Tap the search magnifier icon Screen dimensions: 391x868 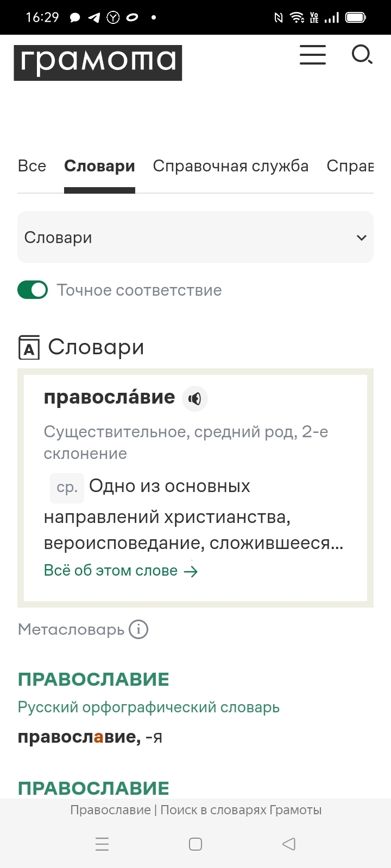pos(362,55)
